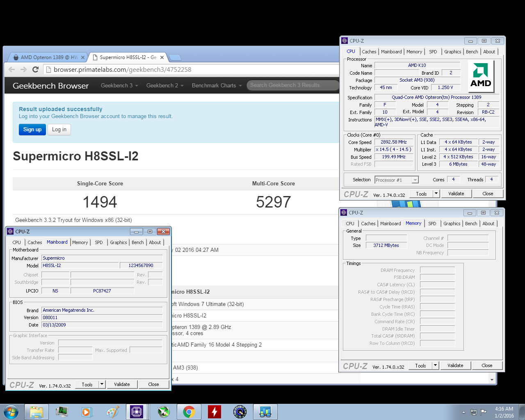Open Bench tab in bottom-right CPU-Z Memory window
525x420 pixels.
tap(471, 224)
